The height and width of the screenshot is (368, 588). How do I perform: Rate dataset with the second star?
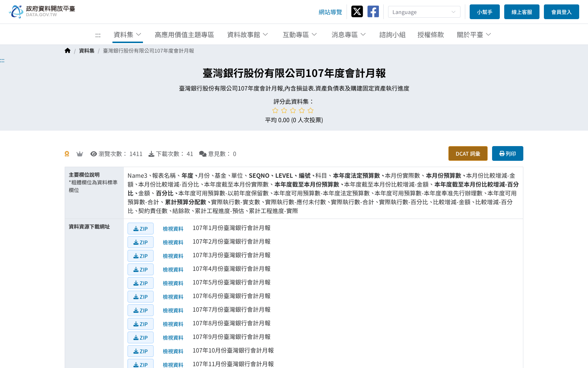[x=284, y=110]
